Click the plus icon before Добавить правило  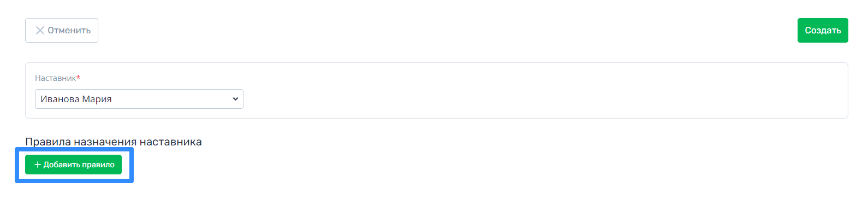(x=38, y=165)
